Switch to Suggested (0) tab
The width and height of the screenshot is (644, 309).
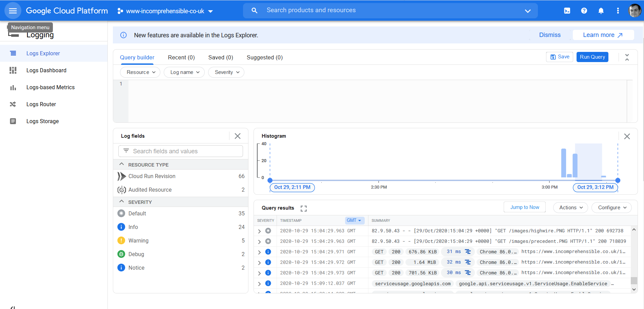pos(265,57)
